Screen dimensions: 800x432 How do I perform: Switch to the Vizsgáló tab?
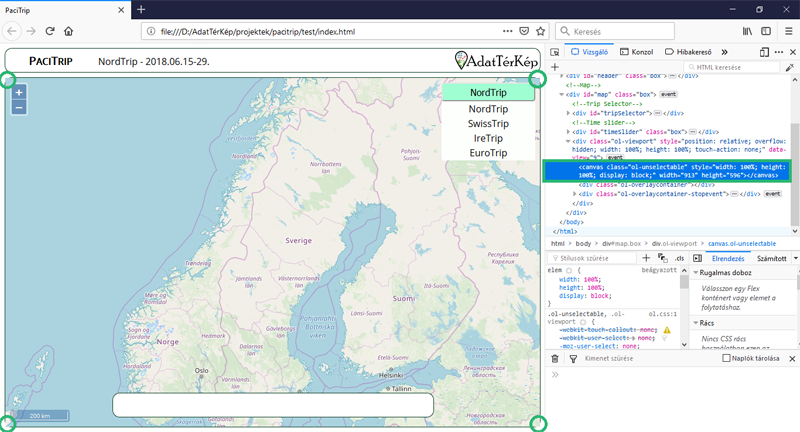tap(589, 52)
